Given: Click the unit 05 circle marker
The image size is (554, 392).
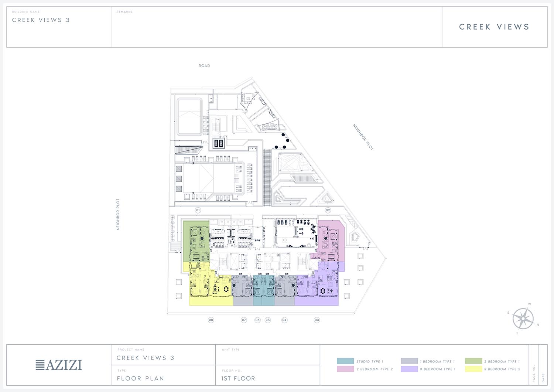Looking at the screenshot, I should [268, 320].
